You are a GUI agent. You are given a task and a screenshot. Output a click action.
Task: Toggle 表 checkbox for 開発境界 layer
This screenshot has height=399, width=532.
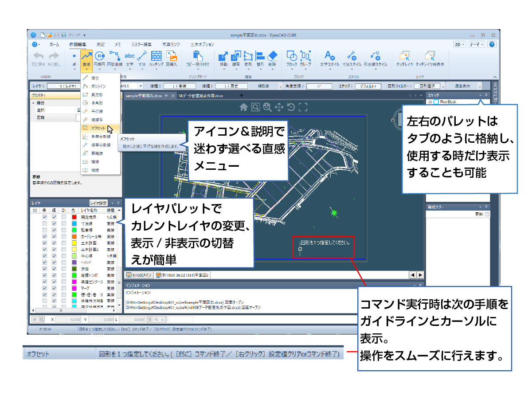pyautogui.click(x=44, y=217)
